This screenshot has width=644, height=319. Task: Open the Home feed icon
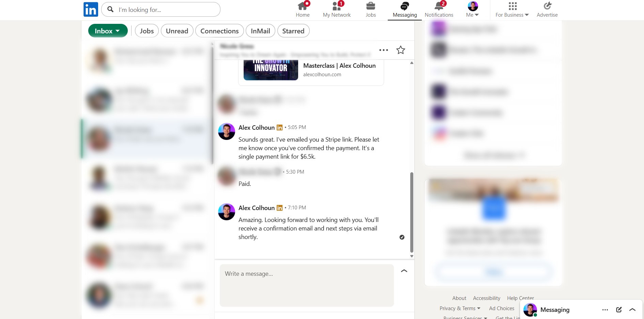[x=303, y=6]
